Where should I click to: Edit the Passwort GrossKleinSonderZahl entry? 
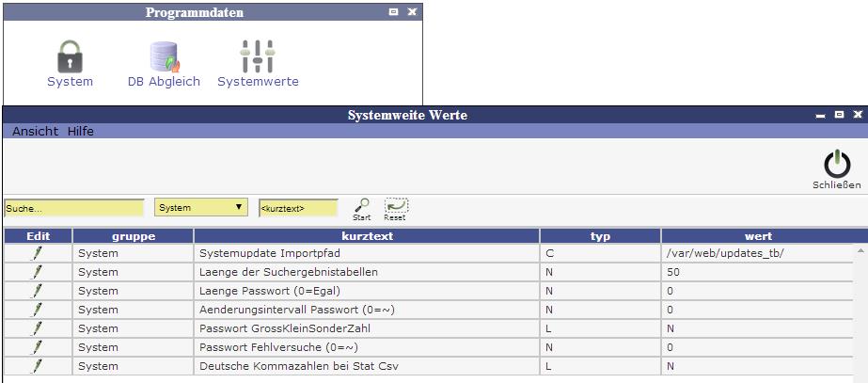38,328
